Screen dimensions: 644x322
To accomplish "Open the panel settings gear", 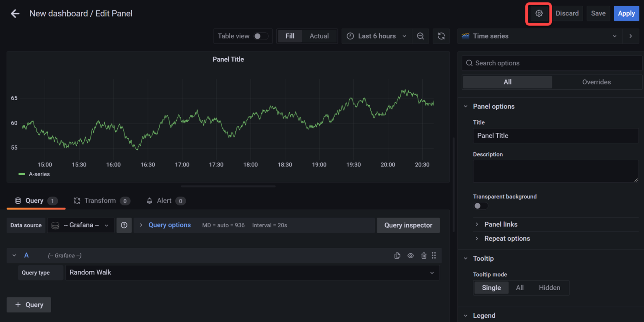I will (x=538, y=13).
